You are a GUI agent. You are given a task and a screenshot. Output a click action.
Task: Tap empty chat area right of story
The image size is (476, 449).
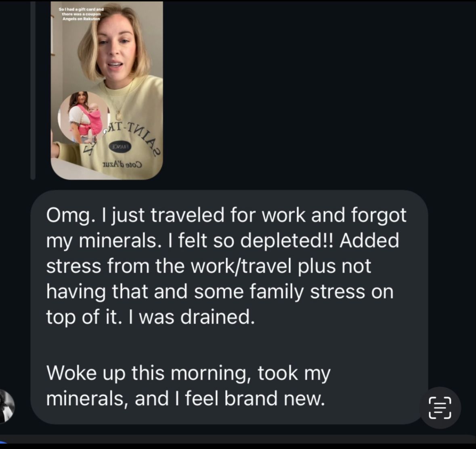315,93
